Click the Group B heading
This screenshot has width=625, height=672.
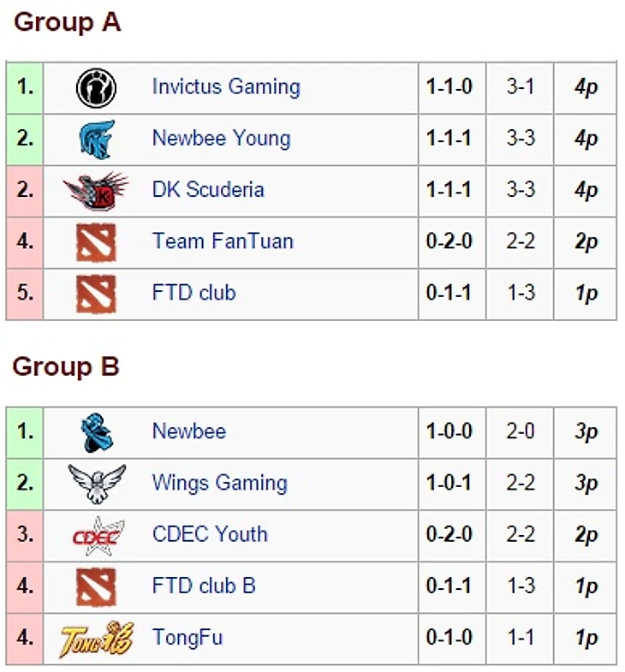pyautogui.click(x=66, y=367)
